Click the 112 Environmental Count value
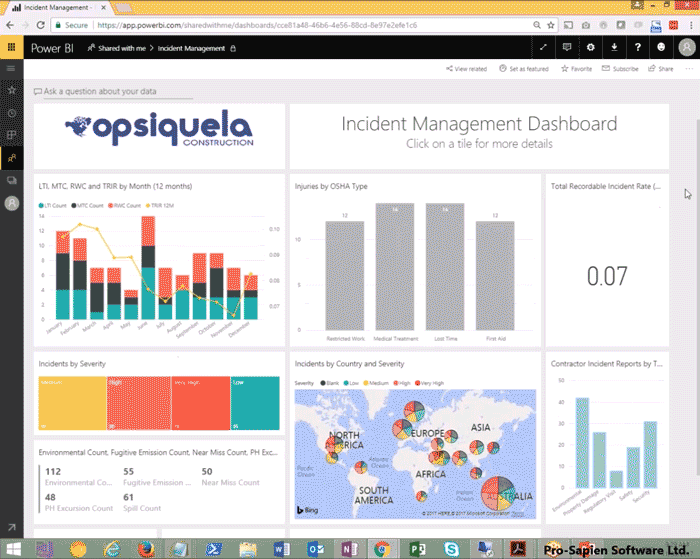The image size is (700, 559). pos(53,471)
